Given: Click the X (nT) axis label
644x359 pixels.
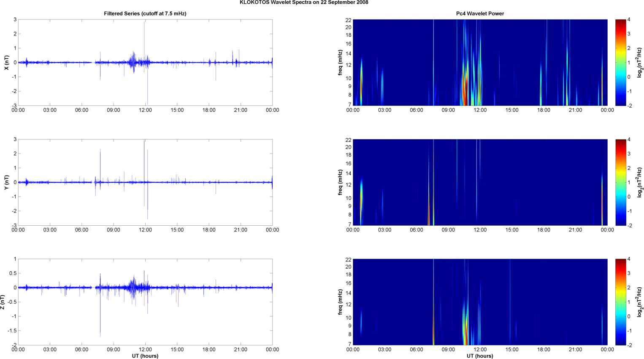Looking at the screenshot, I should click(x=6, y=62).
